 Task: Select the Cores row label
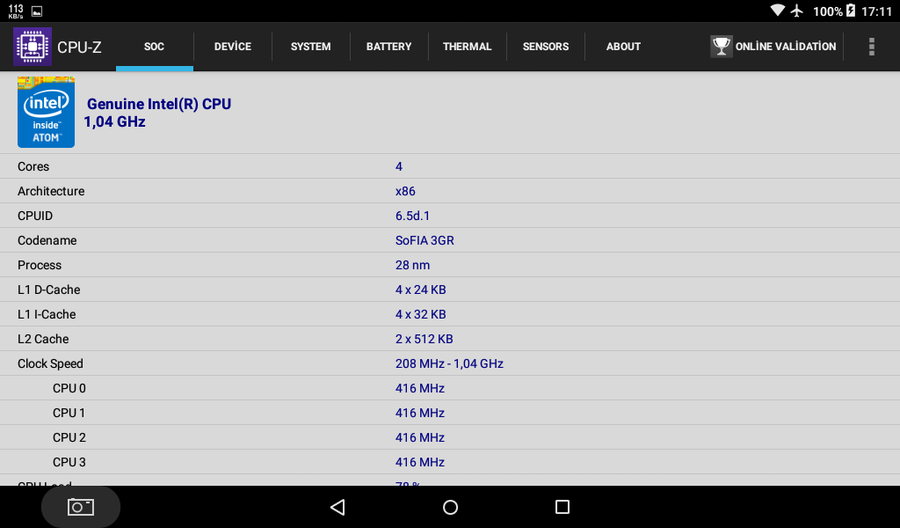(33, 166)
